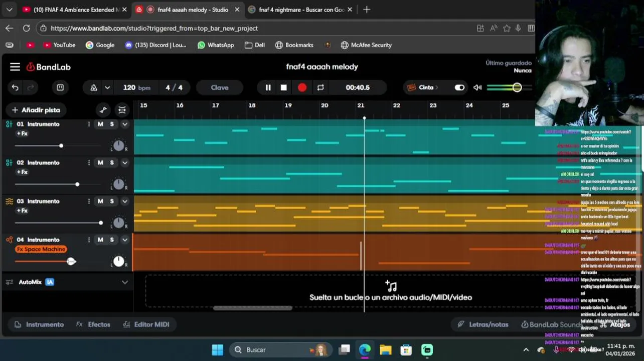
Task: Click Añadir pista to add a track
Action: pyautogui.click(x=36, y=110)
